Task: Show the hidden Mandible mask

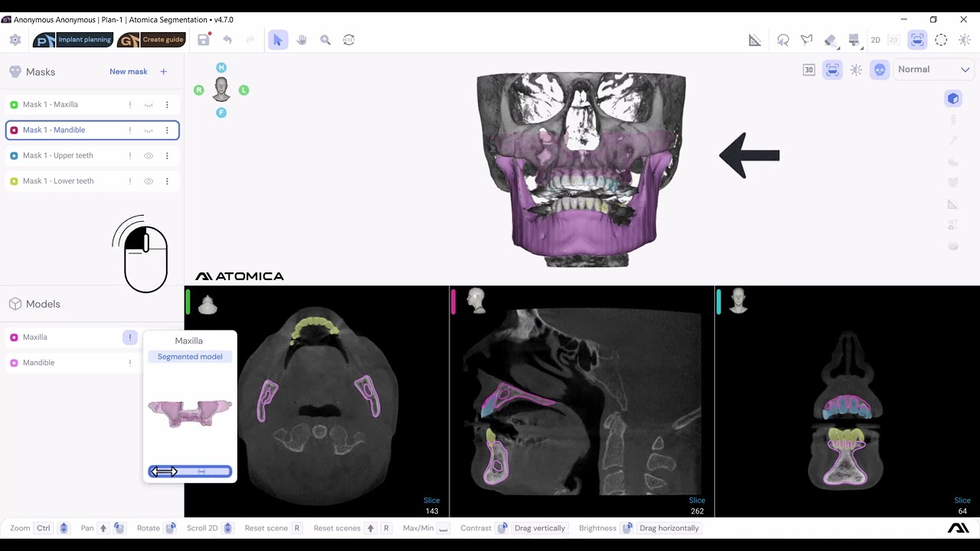Action: [149, 130]
